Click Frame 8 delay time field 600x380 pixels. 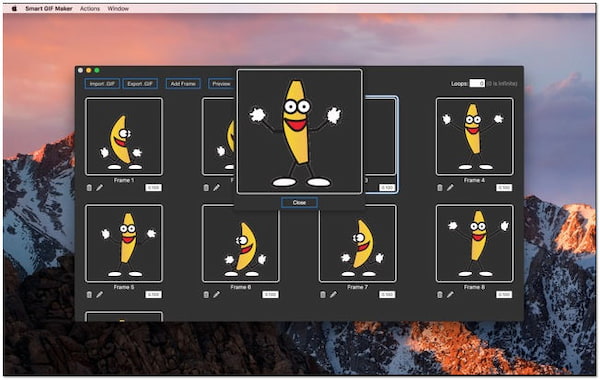click(x=504, y=294)
